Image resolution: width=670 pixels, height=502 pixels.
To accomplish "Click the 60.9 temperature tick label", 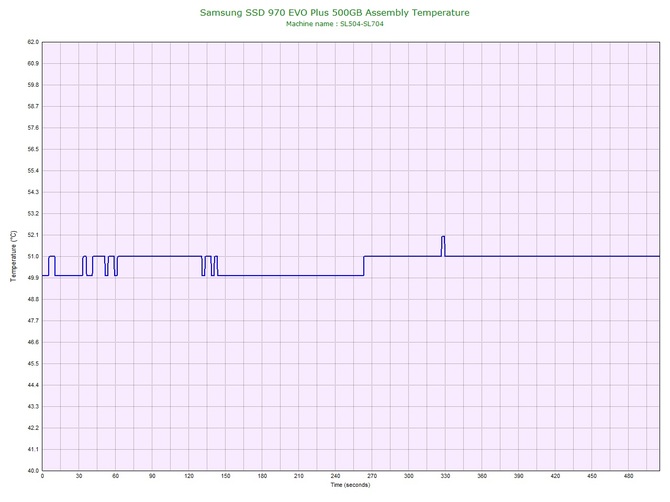I will [x=33, y=63].
